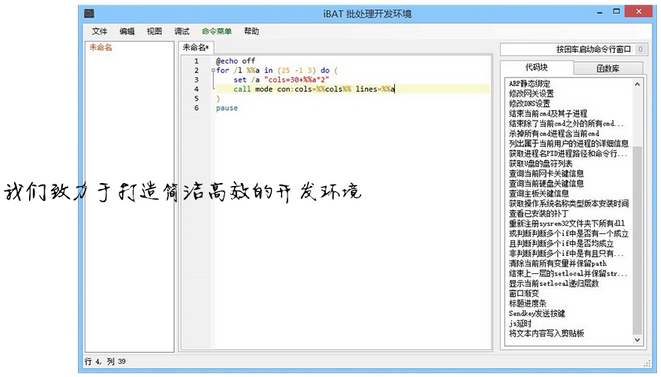This screenshot has width=661, height=377.
Task: Select 显示当前setlocal递归层数 snippet
Action: 554,283
